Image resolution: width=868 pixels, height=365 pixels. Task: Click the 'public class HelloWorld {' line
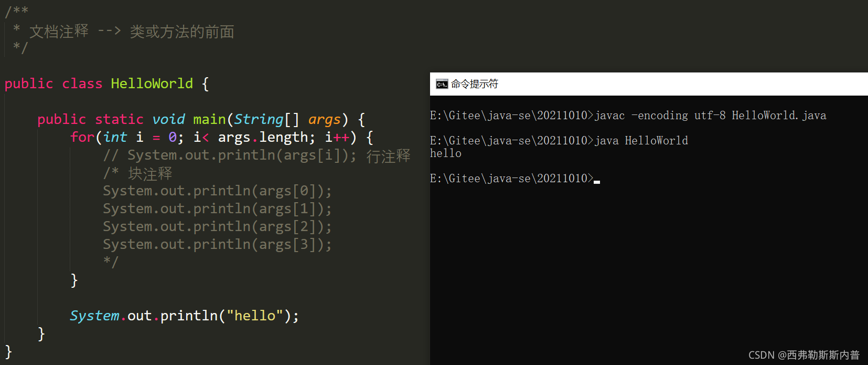107,84
